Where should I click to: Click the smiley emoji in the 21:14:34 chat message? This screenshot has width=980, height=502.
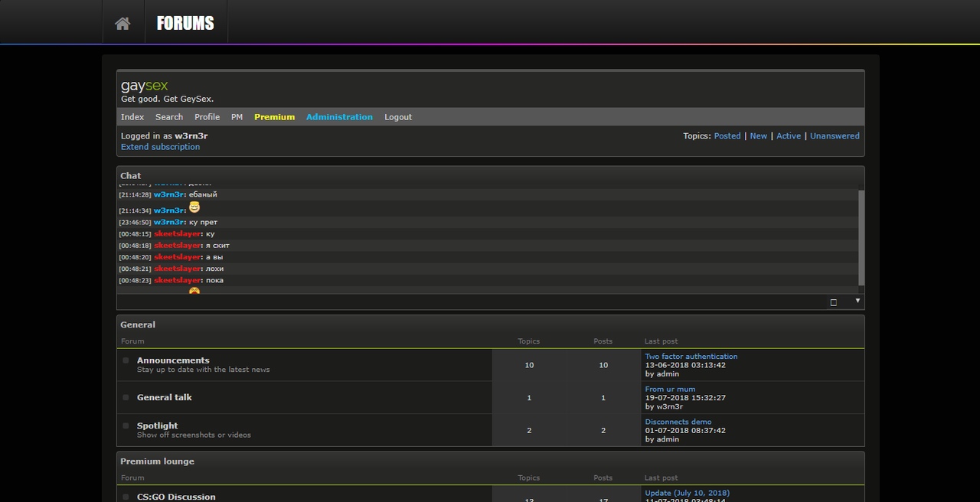click(194, 207)
